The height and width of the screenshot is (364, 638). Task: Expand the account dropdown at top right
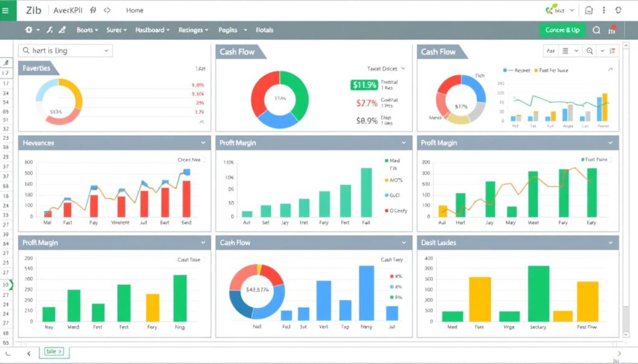click(572, 10)
